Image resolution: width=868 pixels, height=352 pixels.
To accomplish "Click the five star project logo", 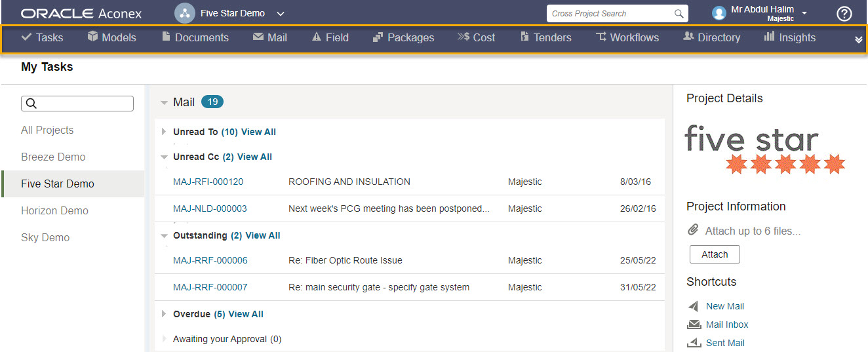I will click(x=765, y=149).
